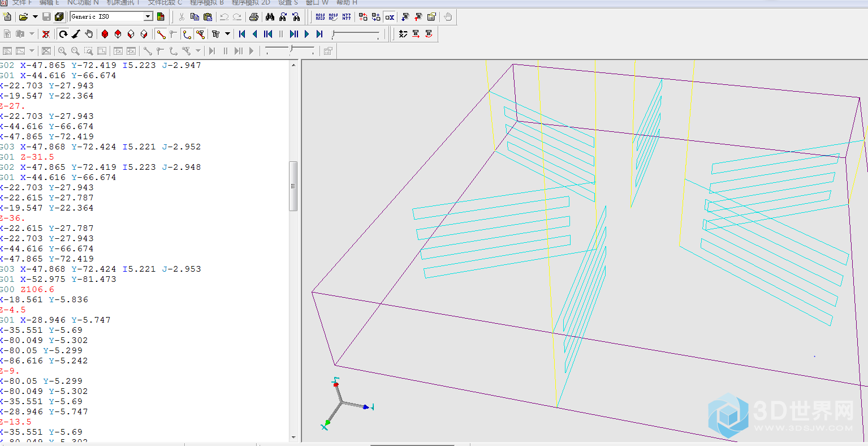
Task: Jump to simulation end
Action: tap(319, 34)
